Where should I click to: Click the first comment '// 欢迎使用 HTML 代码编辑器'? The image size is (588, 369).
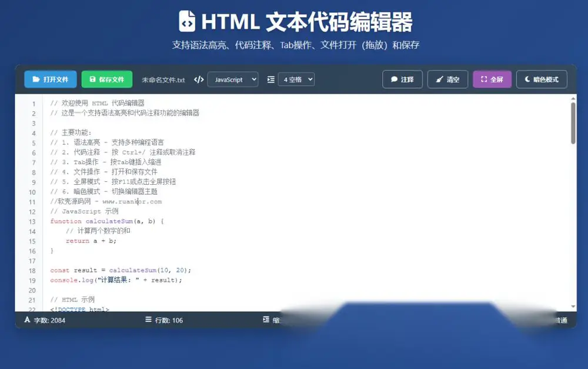pos(97,103)
